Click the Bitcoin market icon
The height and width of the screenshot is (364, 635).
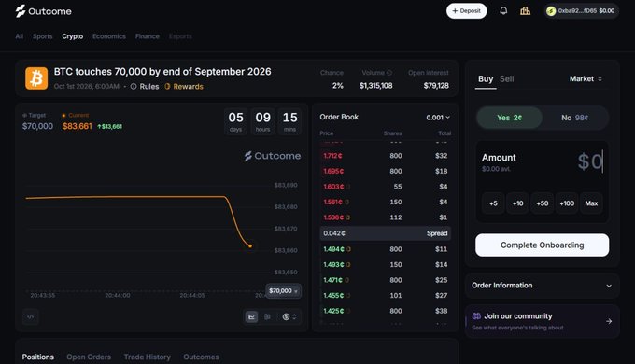pos(36,78)
